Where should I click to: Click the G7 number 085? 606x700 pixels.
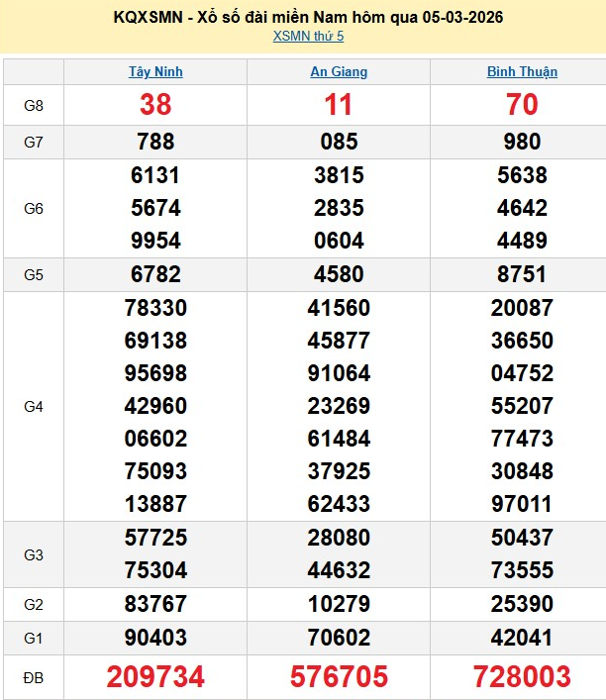tap(339, 142)
